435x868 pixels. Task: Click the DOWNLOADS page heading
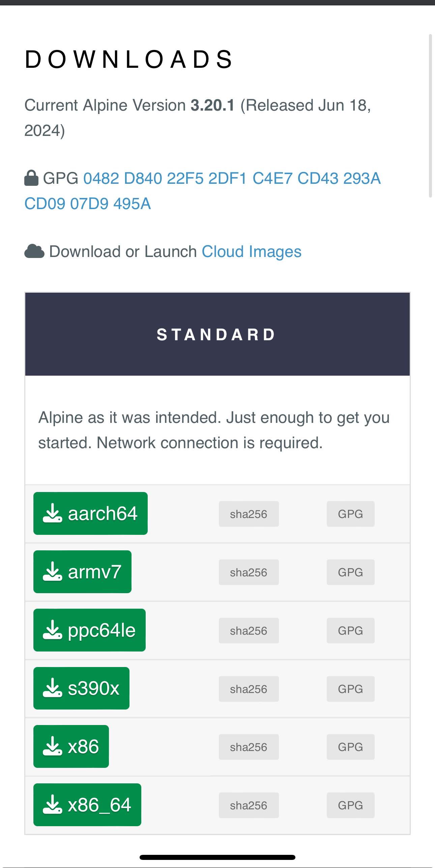pyautogui.click(x=129, y=59)
